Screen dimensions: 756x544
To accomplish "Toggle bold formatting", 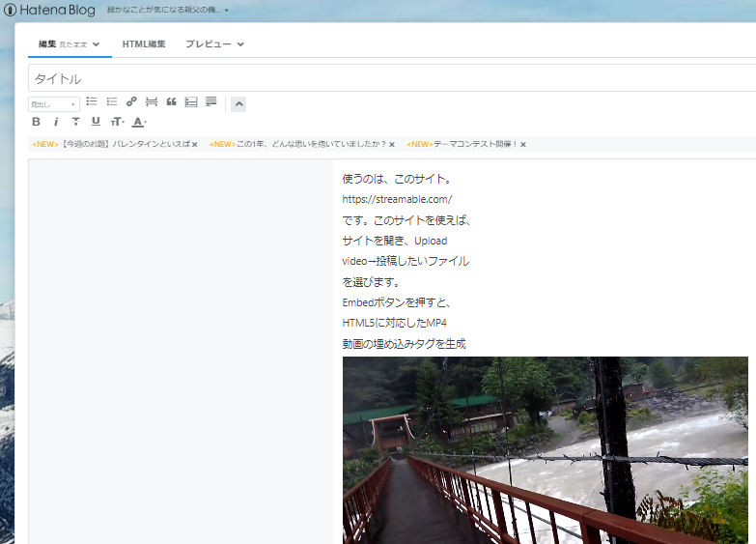I will [36, 122].
